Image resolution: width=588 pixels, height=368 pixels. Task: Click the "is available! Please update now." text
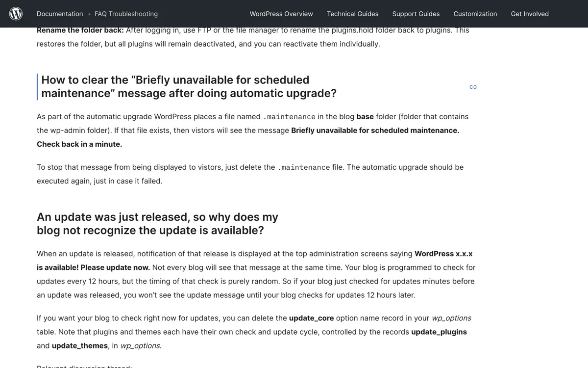coord(93,267)
